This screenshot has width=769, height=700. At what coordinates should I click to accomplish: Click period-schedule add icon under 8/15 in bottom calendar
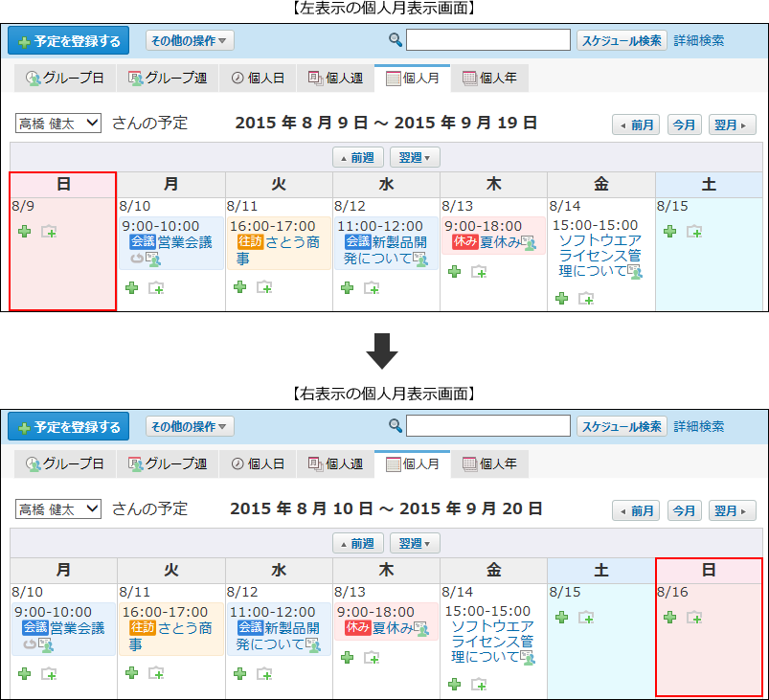point(586,617)
